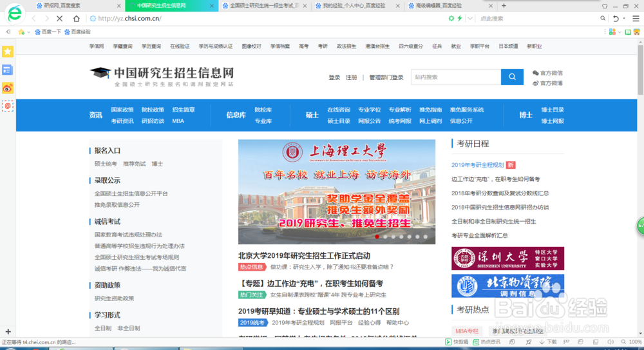Open the browser hamburger main menu

tap(636, 19)
